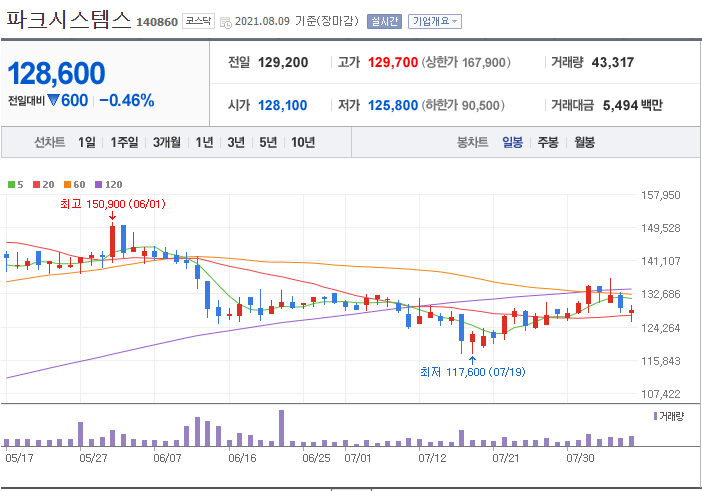
Task: Click the red 20-day moving average swatch
Action: 37,184
